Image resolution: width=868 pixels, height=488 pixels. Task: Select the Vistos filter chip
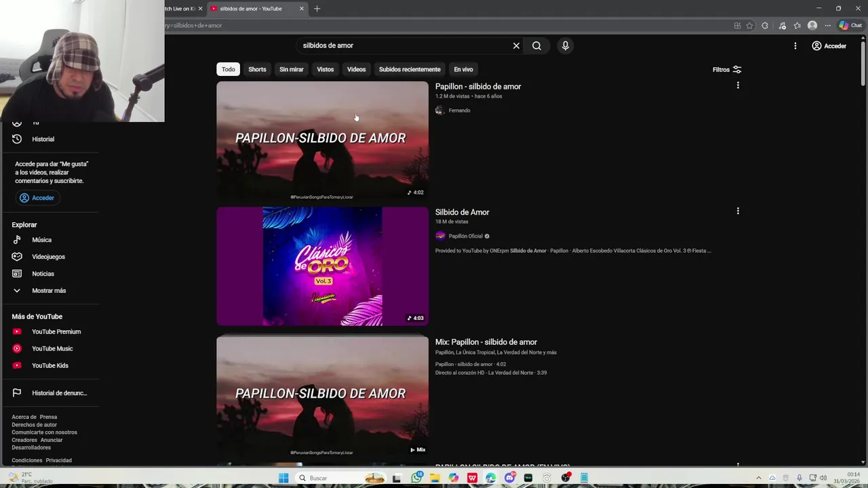click(325, 69)
